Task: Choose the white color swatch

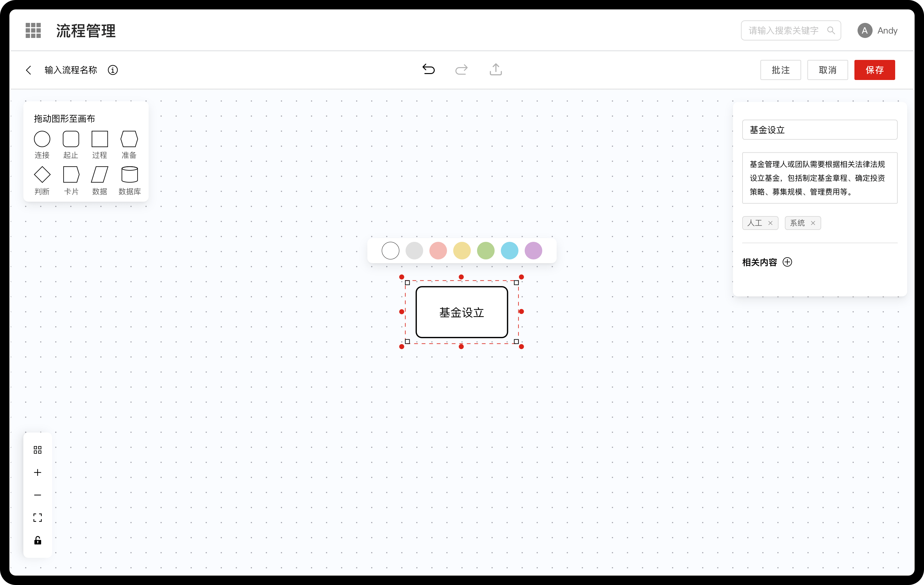Action: 390,251
